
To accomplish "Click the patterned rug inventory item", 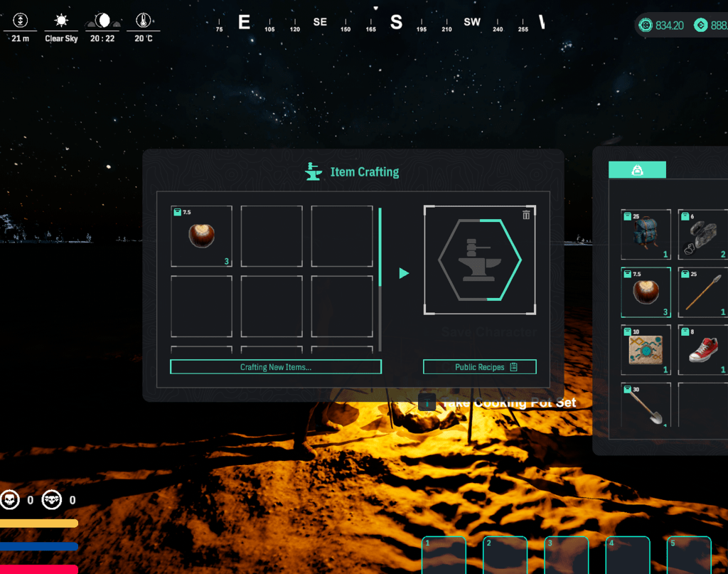I will click(x=646, y=349).
